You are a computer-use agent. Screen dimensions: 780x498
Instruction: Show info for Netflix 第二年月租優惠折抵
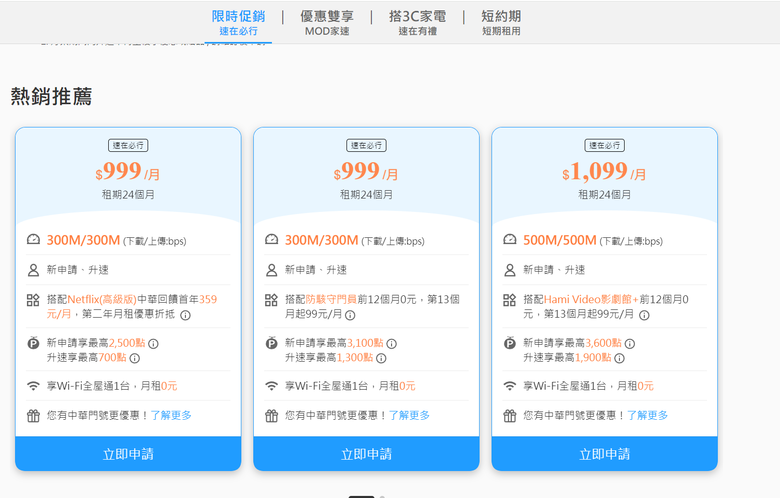185,315
